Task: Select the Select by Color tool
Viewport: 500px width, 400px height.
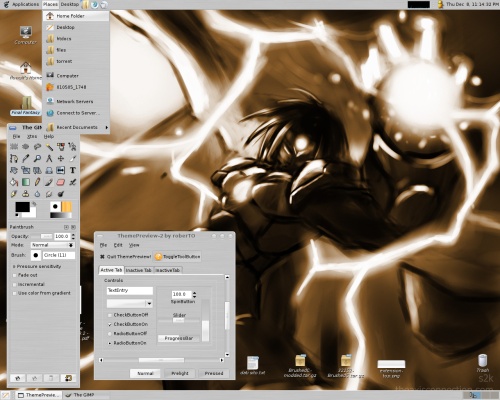Action: tap(61, 147)
